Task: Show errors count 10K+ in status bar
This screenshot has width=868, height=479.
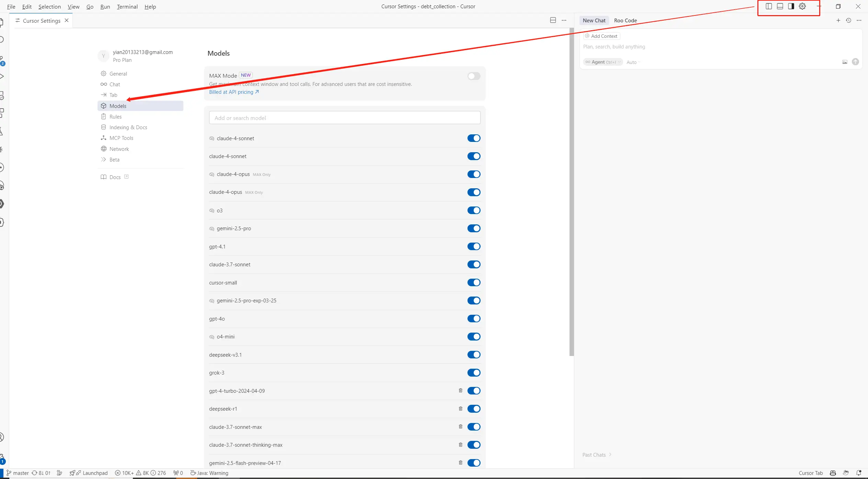Action: click(124, 473)
